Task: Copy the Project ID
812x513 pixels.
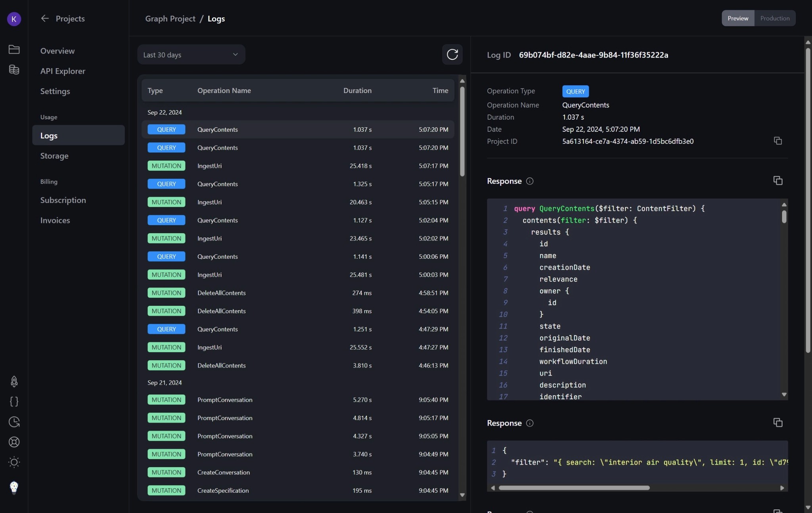Action: pos(777,141)
